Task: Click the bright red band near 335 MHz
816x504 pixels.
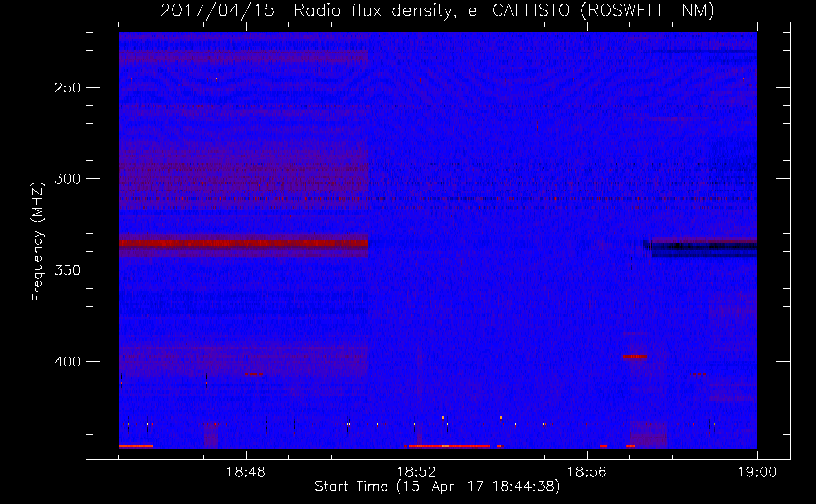Action: coord(243,243)
